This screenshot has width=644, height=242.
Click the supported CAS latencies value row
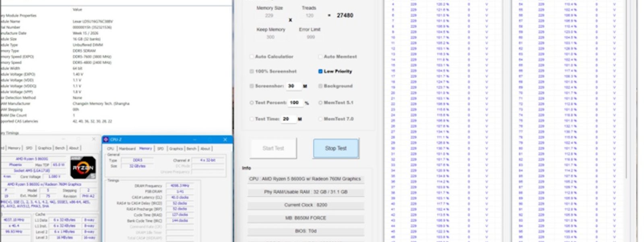click(92, 121)
